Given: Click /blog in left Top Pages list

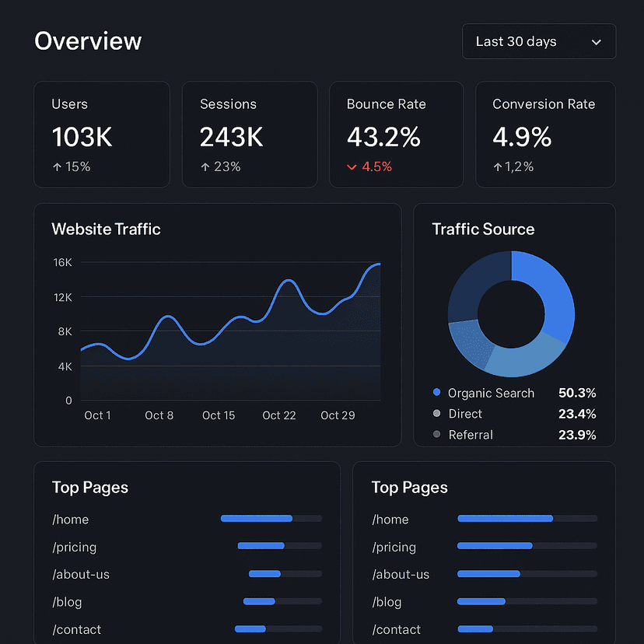Looking at the screenshot, I should (67, 602).
